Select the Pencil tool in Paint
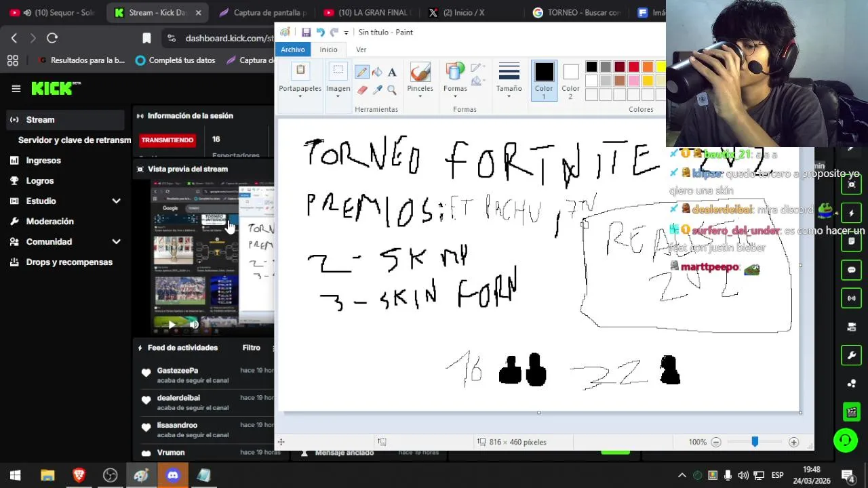This screenshot has width=868, height=488. 361,73
